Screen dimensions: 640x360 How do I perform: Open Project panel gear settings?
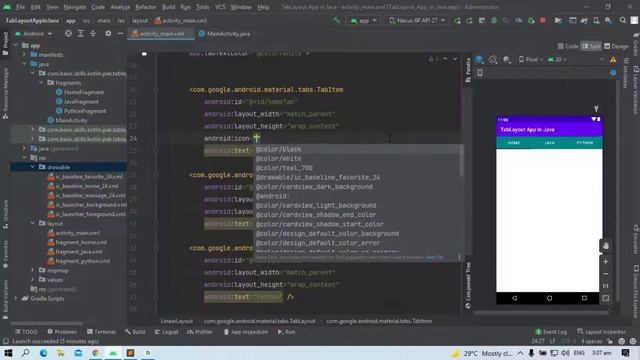(108, 33)
